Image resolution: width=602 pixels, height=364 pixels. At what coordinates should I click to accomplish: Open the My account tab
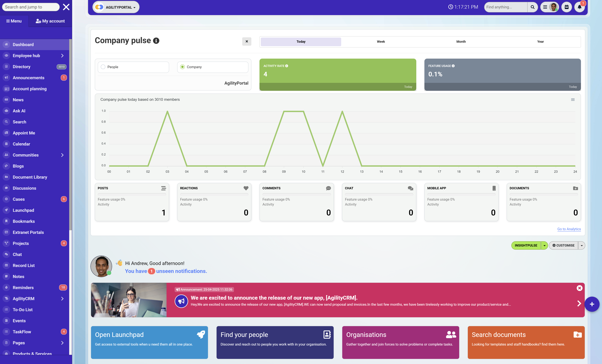pyautogui.click(x=50, y=21)
